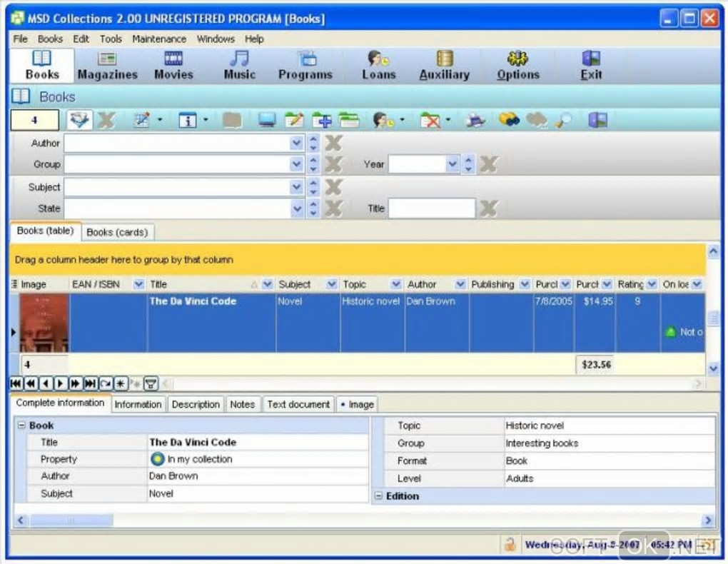Open the Maintenance menu
The width and height of the screenshot is (728, 564).
click(159, 39)
